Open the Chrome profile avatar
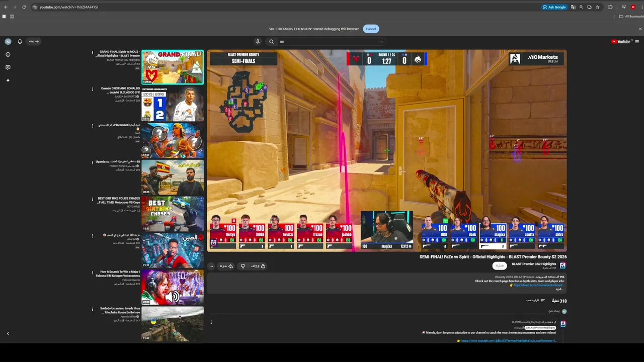644x362 pixels. tap(633, 7)
